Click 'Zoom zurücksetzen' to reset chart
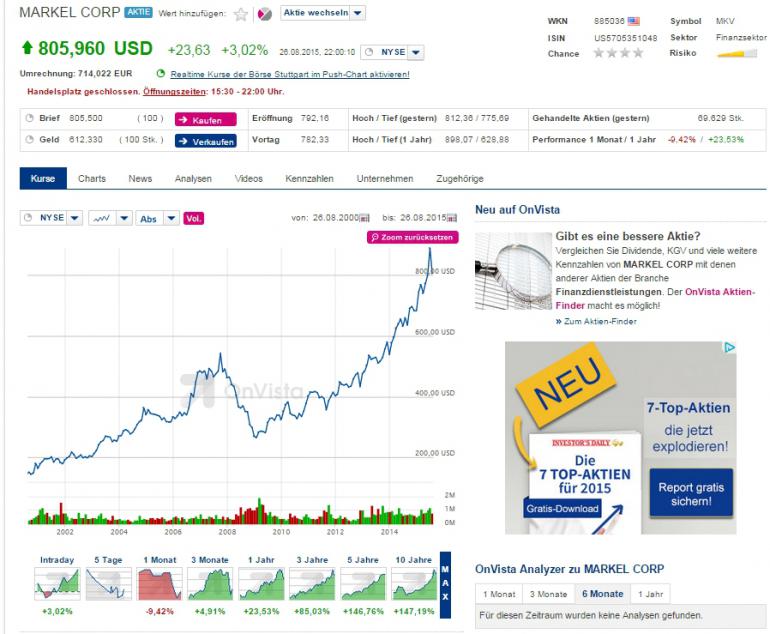Image resolution: width=770 pixels, height=634 pixels. pos(413,238)
